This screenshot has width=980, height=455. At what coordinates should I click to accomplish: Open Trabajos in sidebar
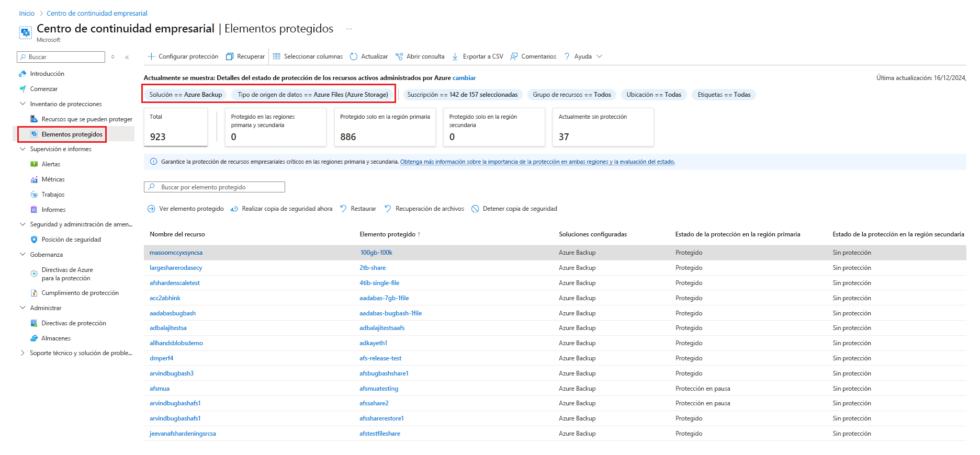[x=53, y=195]
